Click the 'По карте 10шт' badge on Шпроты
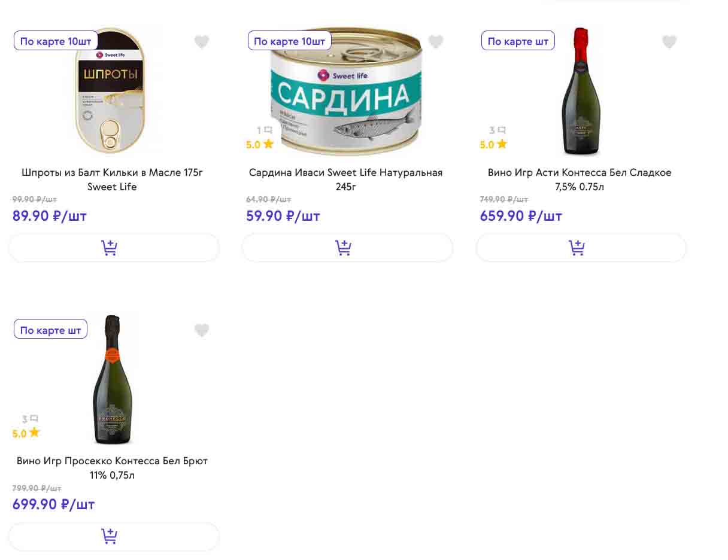The width and height of the screenshot is (728, 560). click(56, 41)
